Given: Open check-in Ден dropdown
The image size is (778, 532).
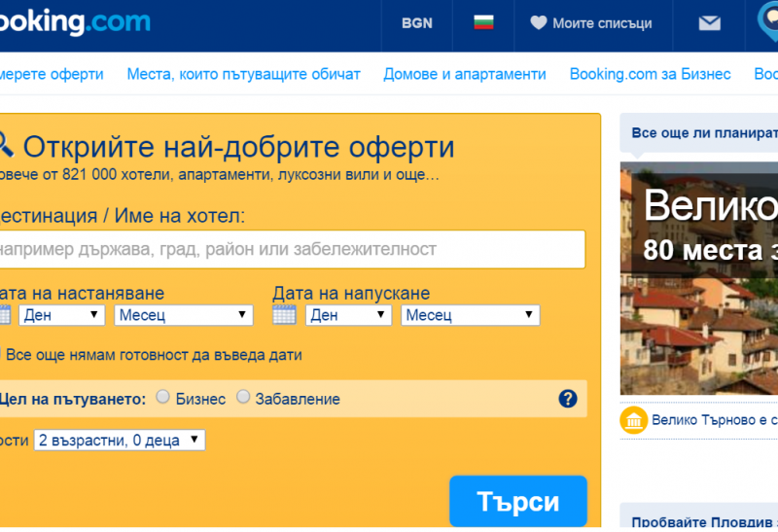Looking at the screenshot, I should (x=61, y=315).
